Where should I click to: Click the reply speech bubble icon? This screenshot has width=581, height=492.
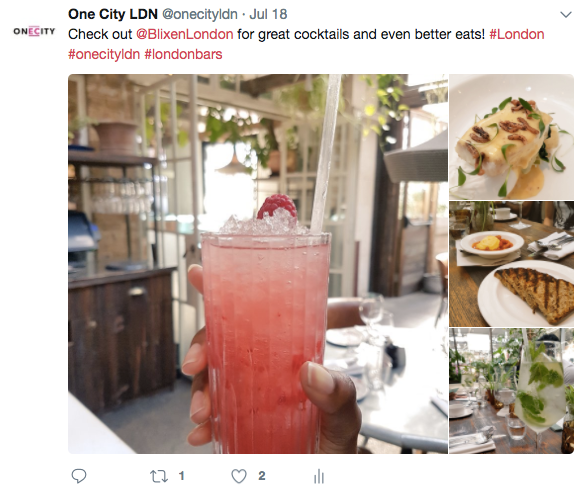tap(79, 476)
